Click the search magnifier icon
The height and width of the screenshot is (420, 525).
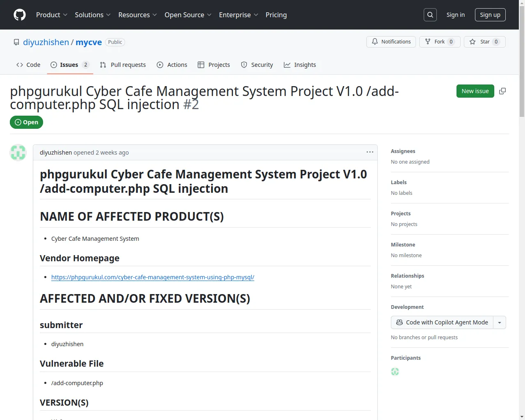click(x=430, y=15)
